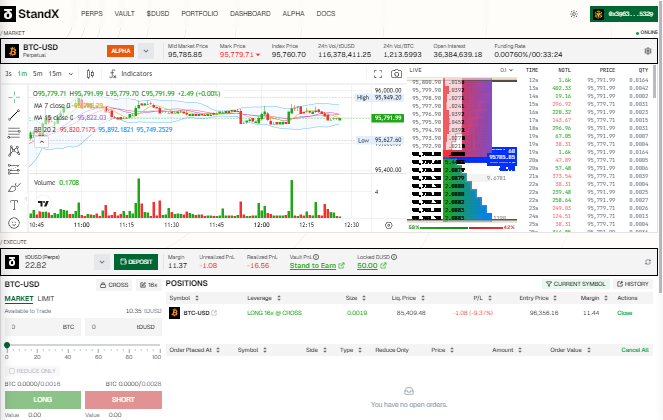The width and height of the screenshot is (663, 420).
Task: Open the PERPS menu item
Action: (x=92, y=14)
